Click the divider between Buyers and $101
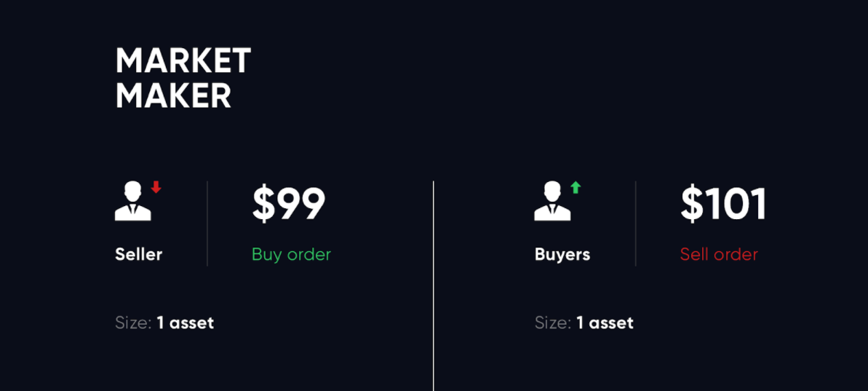The image size is (868, 391). [x=635, y=223]
